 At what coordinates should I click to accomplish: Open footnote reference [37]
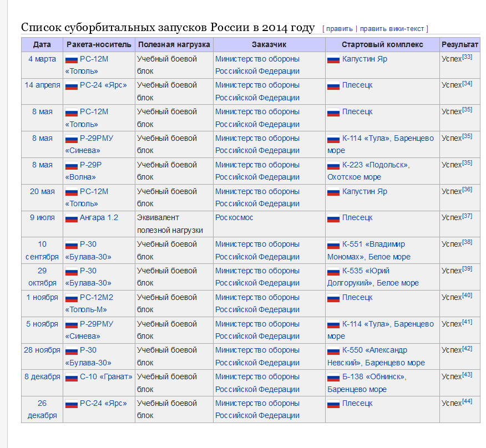[x=467, y=216]
